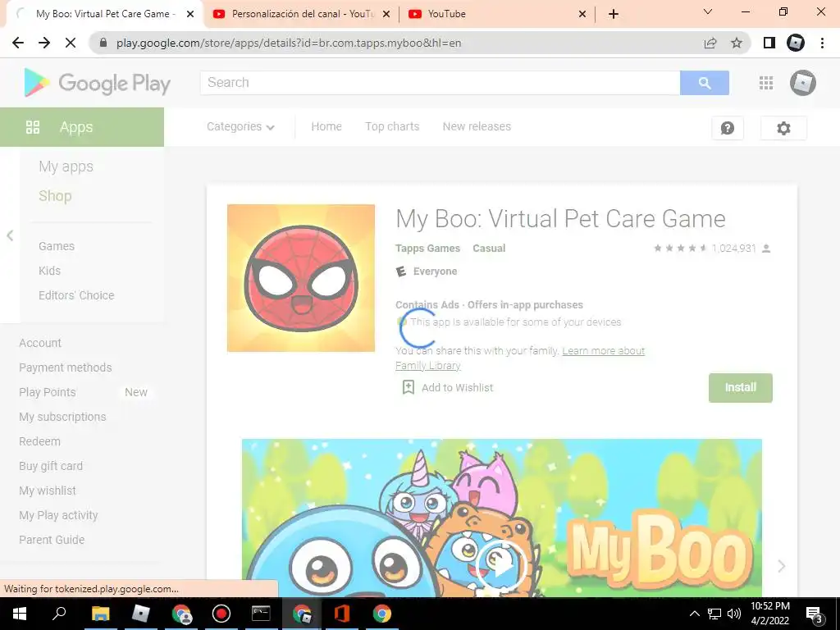Open the Chrome side panel
This screenshot has width=840, height=630.
(769, 43)
